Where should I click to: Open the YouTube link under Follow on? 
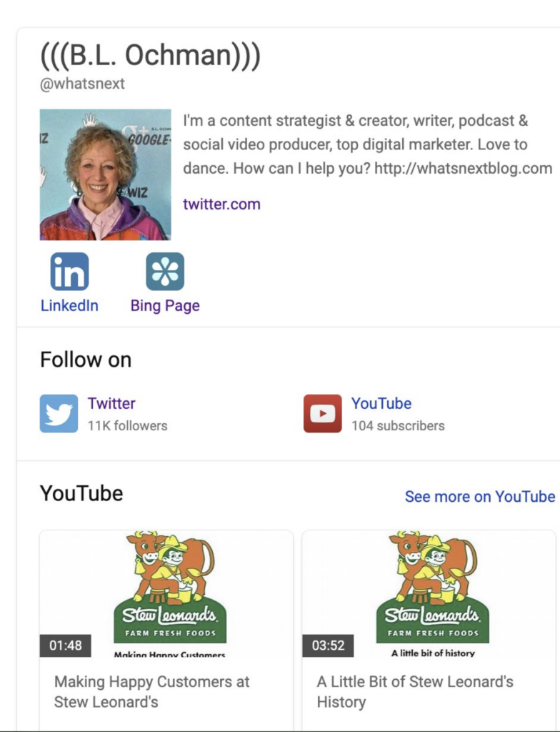[381, 403]
